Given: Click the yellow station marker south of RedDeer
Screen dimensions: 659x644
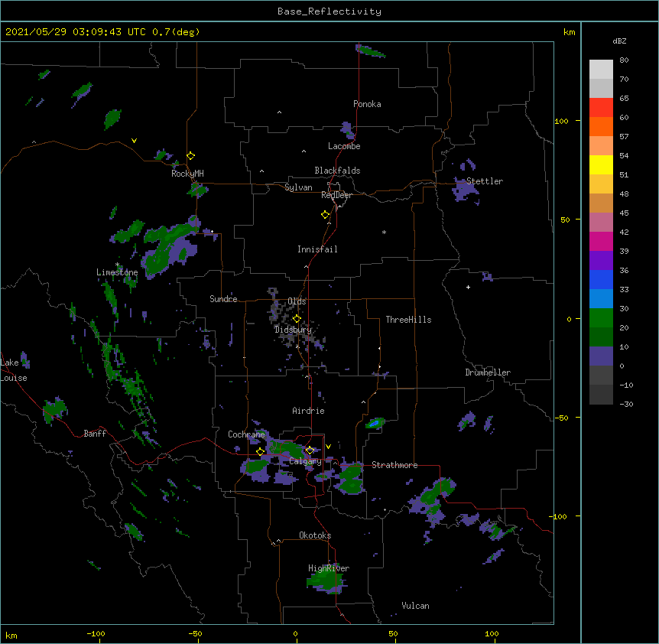Looking at the screenshot, I should click(x=325, y=215).
